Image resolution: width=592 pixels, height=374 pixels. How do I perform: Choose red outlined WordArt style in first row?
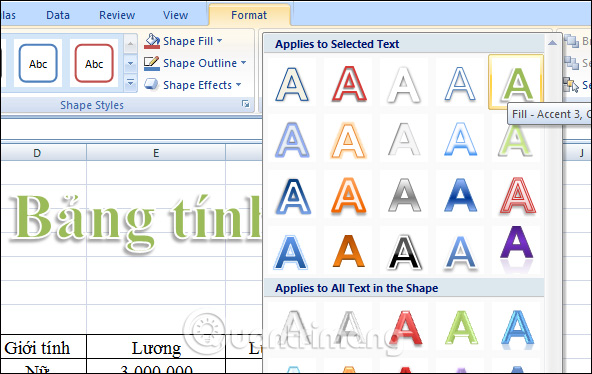coord(348,84)
